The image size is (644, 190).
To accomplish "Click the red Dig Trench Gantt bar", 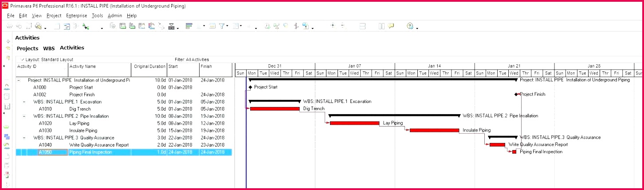I will (275, 109).
